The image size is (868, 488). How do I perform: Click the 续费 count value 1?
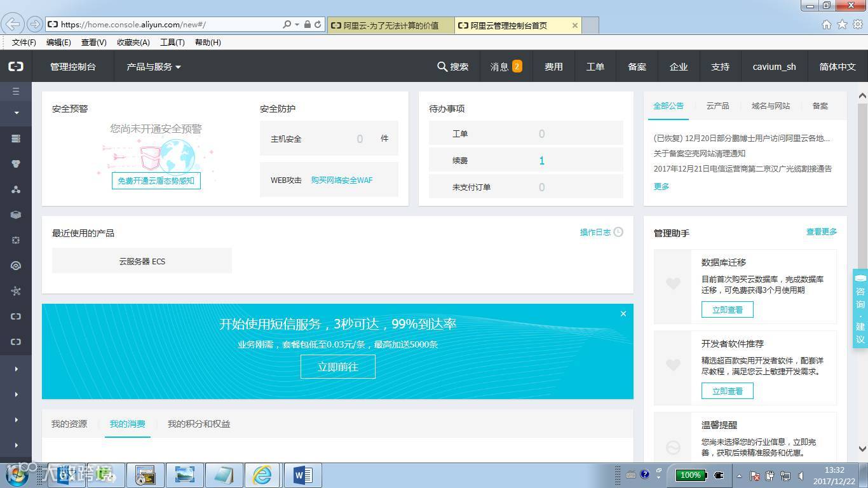(541, 161)
